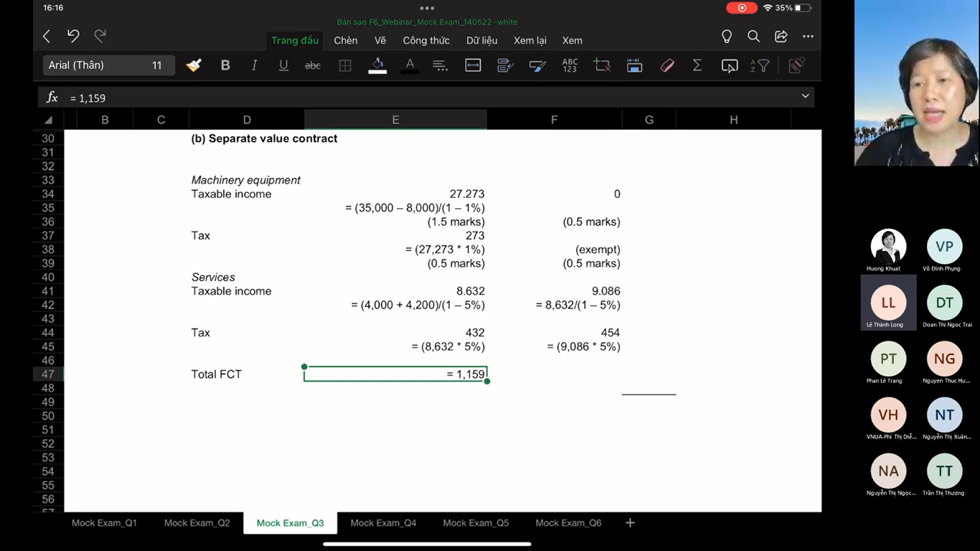The height and width of the screenshot is (551, 980).
Task: Undo the last action
Action: point(73,36)
